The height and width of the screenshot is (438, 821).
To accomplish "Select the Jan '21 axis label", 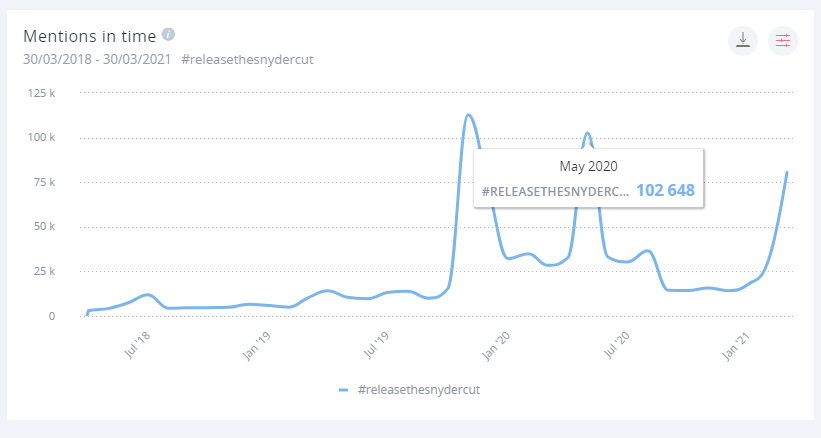I will click(737, 342).
